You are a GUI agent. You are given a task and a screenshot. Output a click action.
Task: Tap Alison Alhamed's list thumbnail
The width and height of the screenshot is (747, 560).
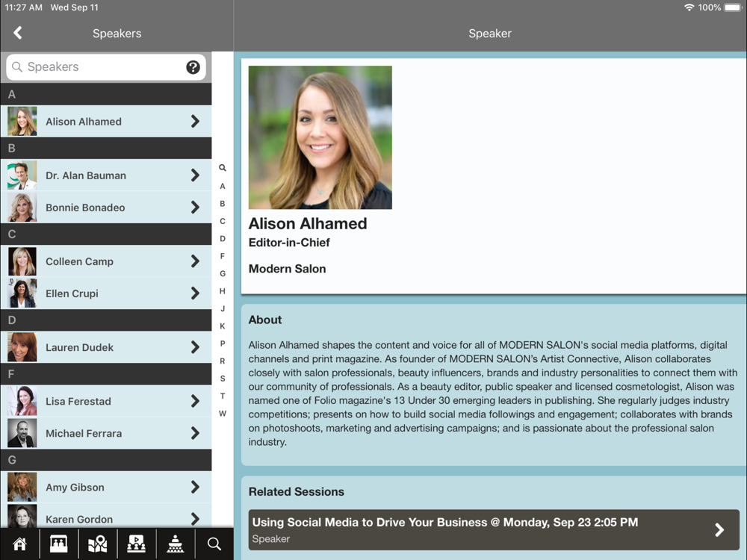(x=22, y=121)
